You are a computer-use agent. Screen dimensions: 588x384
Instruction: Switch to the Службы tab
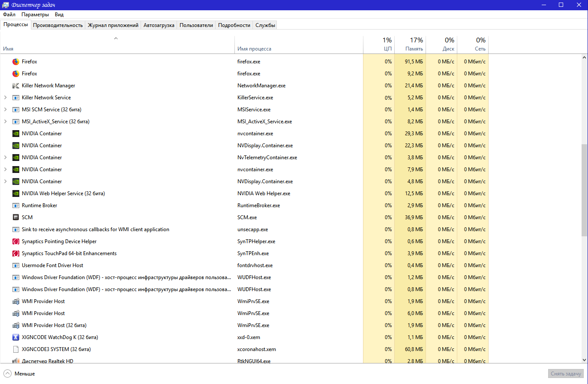(x=265, y=25)
